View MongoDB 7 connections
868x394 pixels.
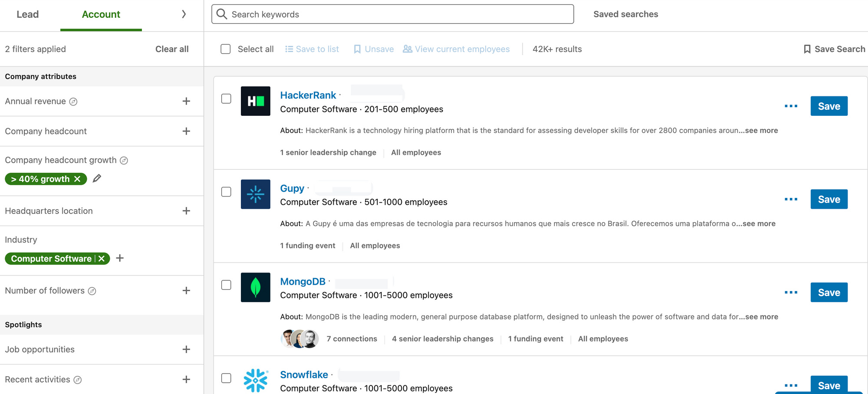click(352, 339)
